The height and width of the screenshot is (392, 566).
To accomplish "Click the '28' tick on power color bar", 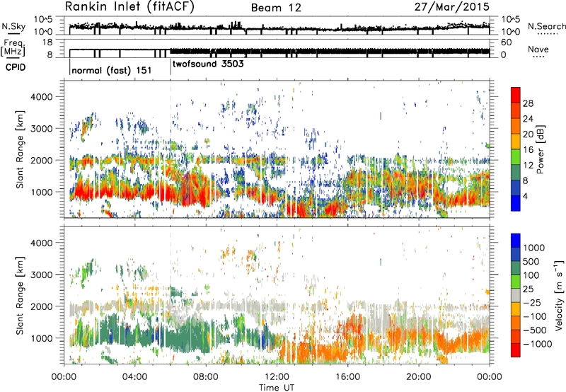I will coord(528,103).
